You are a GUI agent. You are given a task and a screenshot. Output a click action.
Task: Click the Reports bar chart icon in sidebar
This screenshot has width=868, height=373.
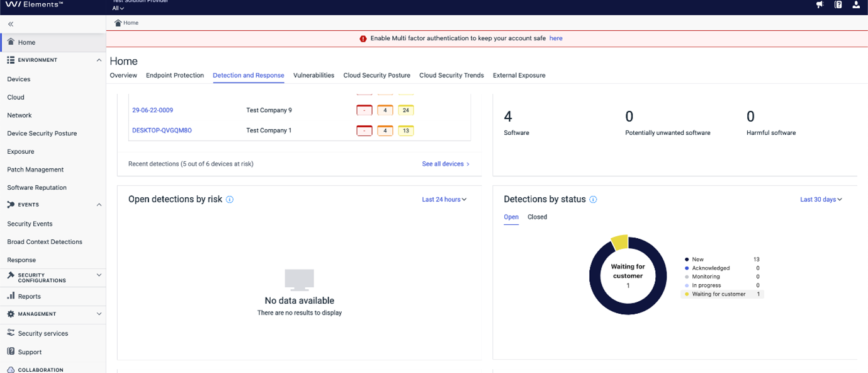(x=11, y=296)
